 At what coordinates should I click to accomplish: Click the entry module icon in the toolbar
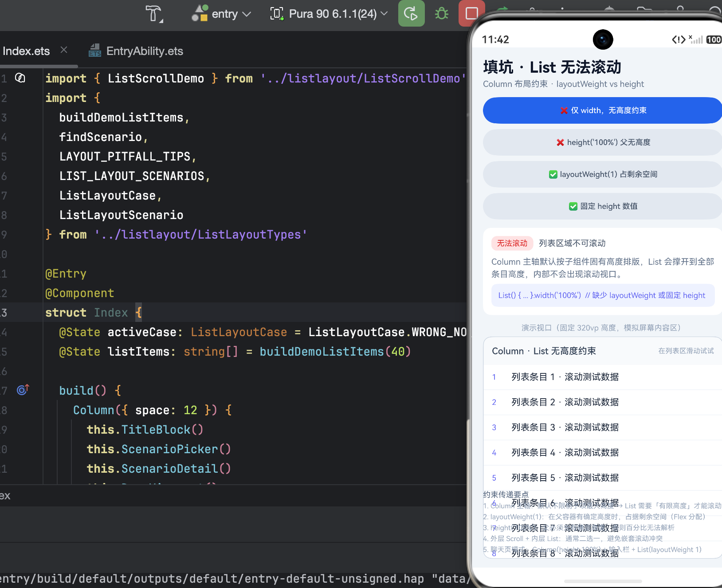pyautogui.click(x=200, y=13)
